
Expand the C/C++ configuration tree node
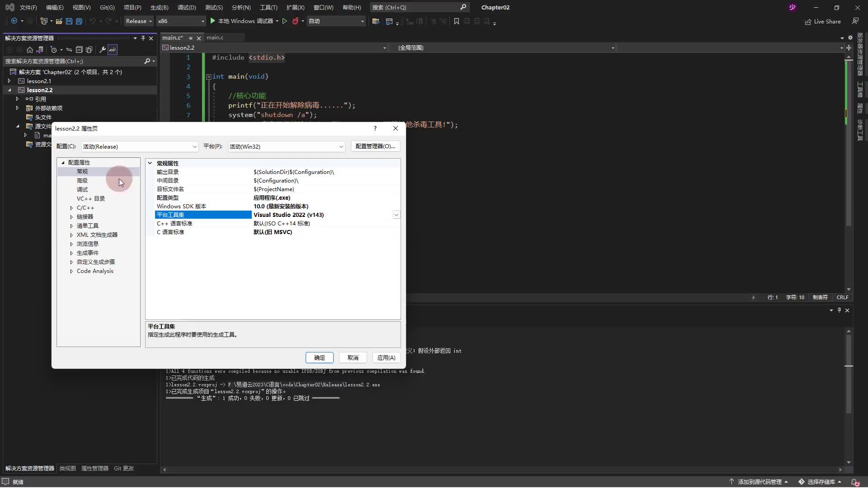(x=71, y=207)
